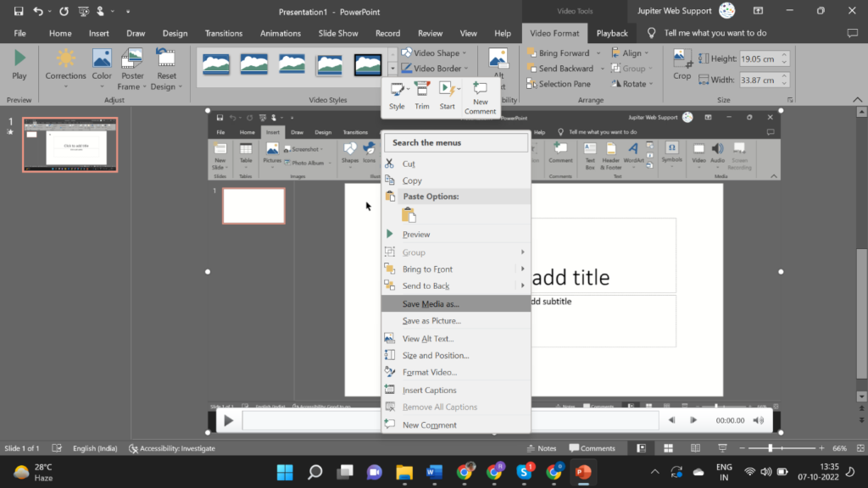Toggle Notes pane in status bar
This screenshot has height=488, width=868.
(x=542, y=448)
